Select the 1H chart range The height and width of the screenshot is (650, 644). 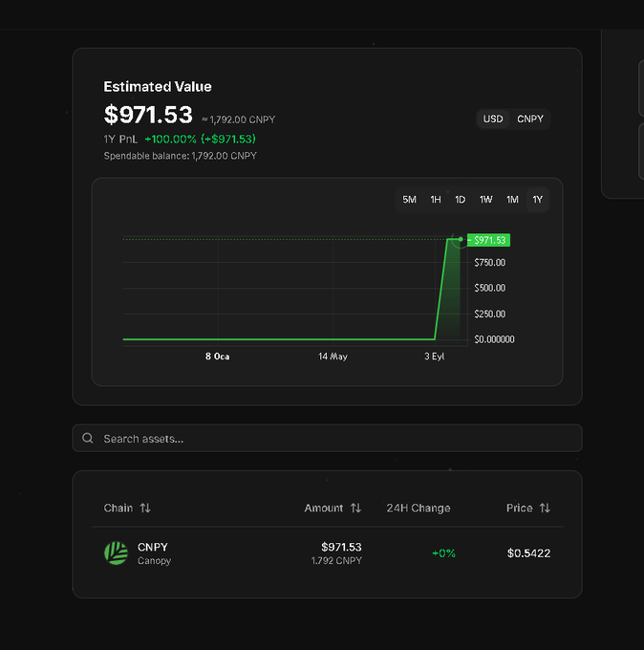pos(436,200)
